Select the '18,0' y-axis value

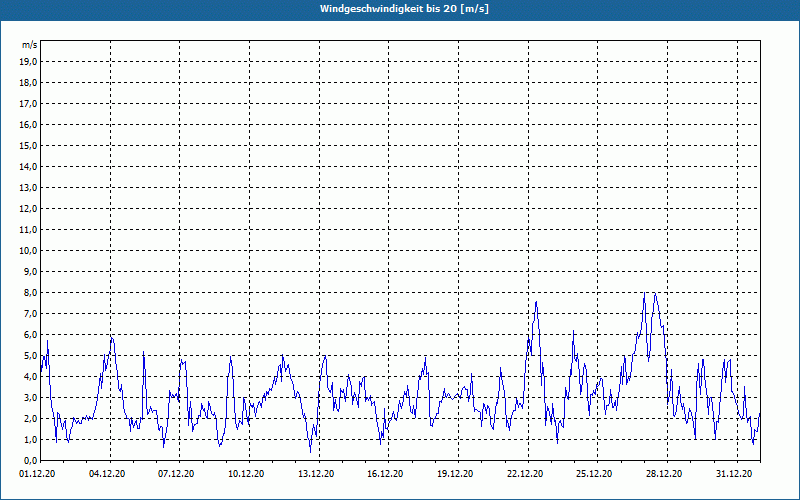coord(28,83)
